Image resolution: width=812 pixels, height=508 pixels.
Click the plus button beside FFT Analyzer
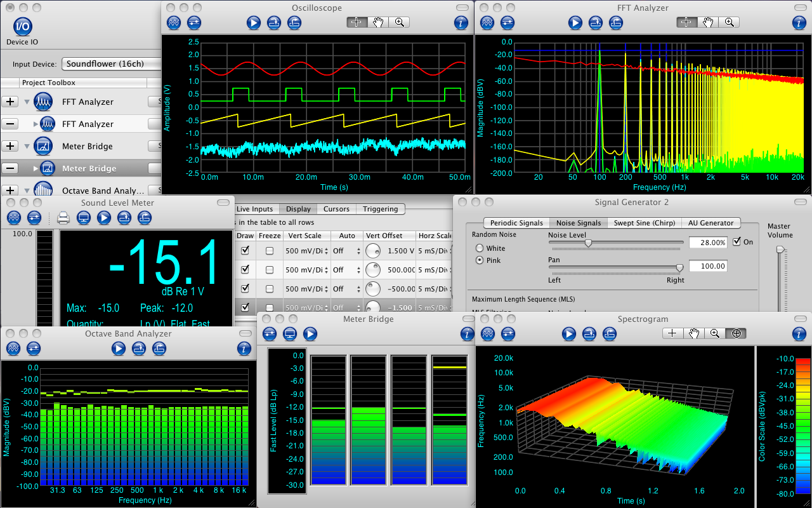[10, 102]
